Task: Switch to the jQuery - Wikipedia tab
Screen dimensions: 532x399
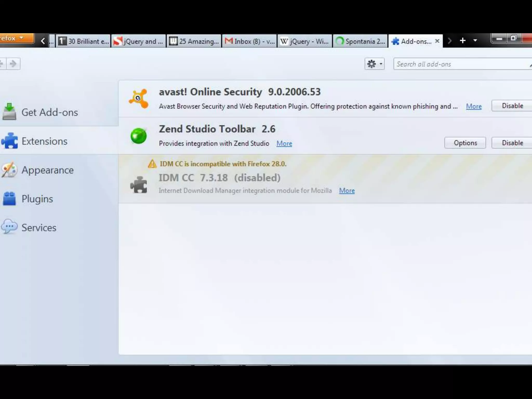Action: (x=305, y=41)
